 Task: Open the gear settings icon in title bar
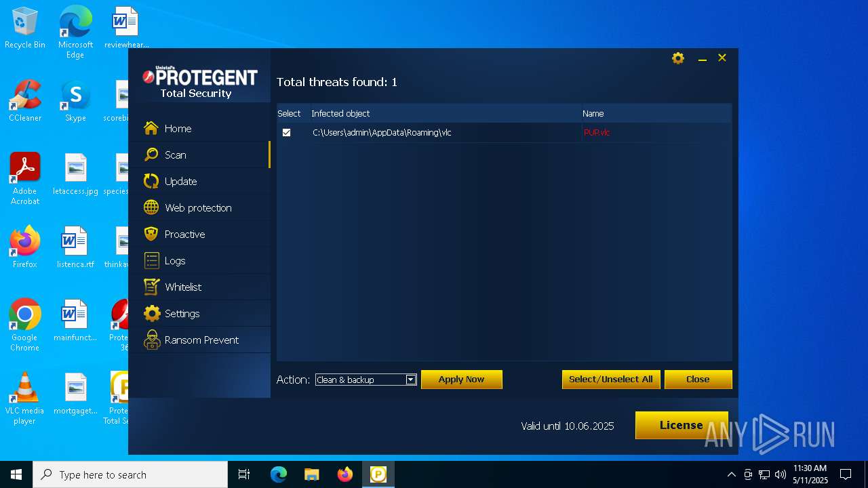(x=678, y=58)
